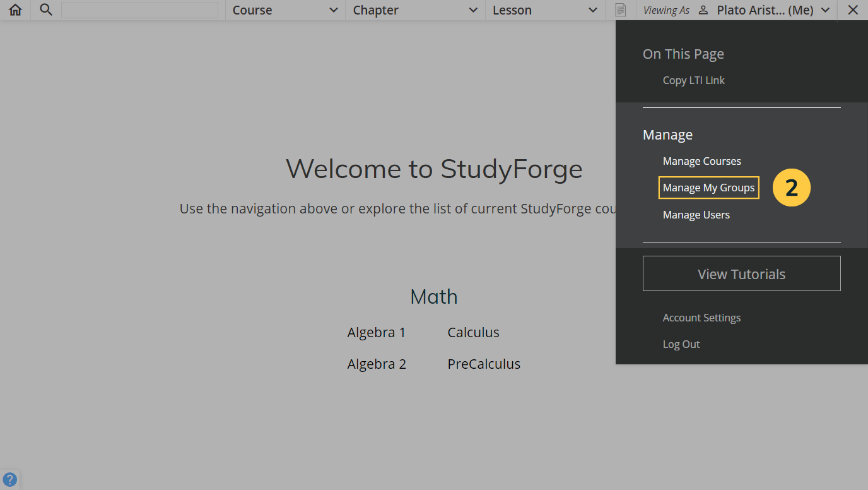Focus the search text field
This screenshot has width=868, height=490.
[139, 10]
